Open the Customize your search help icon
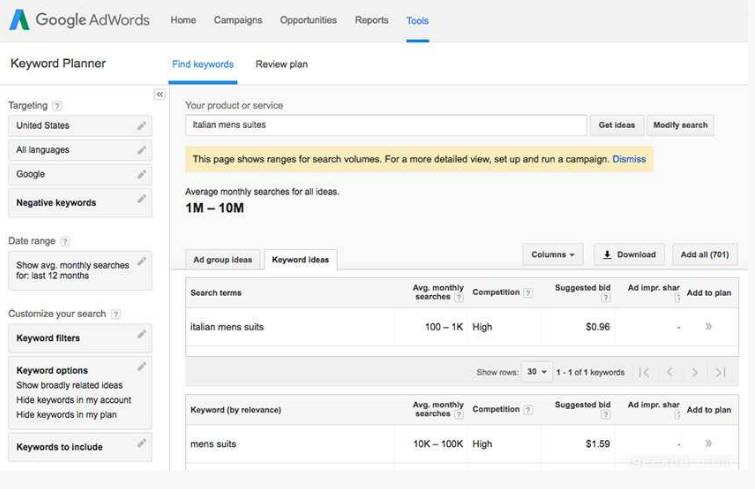This screenshot has width=755, height=489. [116, 314]
